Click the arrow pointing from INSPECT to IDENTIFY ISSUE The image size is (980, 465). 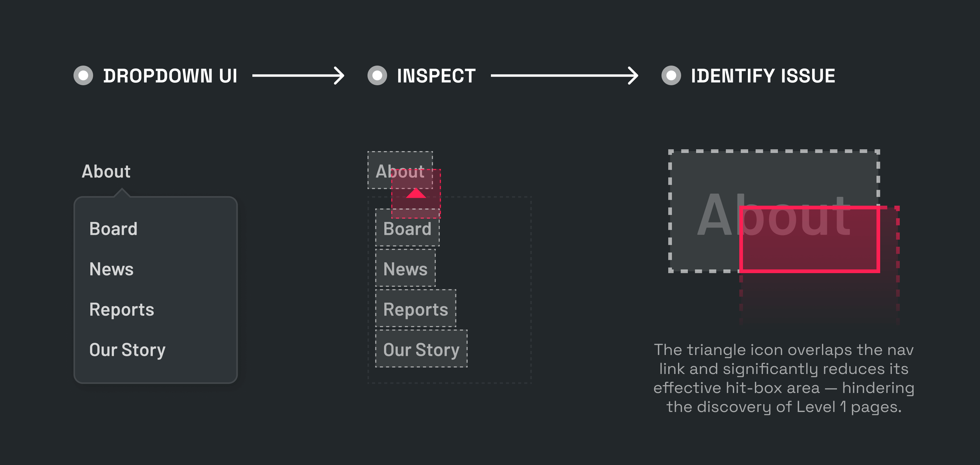coord(564,75)
